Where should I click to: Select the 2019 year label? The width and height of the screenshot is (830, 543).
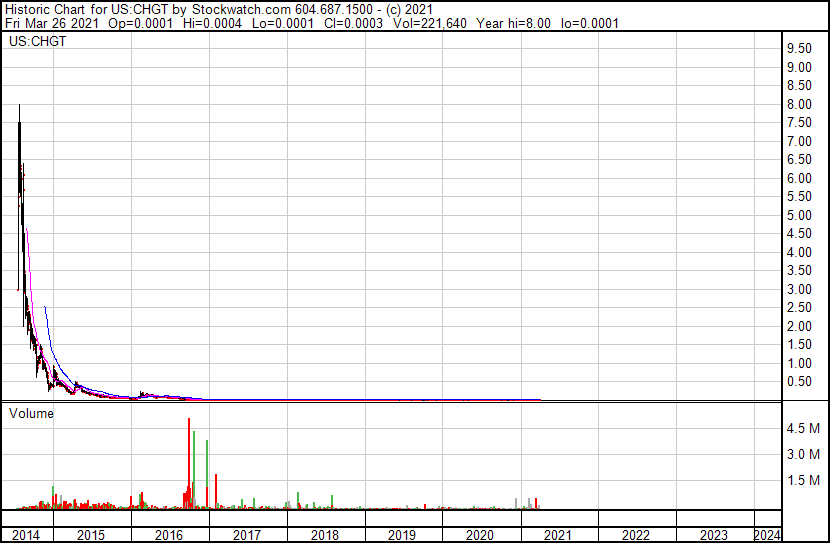point(402,535)
